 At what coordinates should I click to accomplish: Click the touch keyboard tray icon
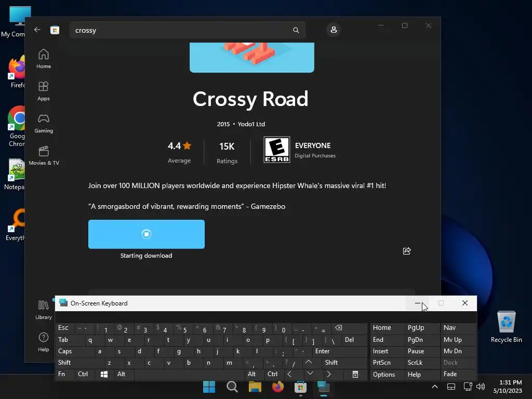pyautogui.click(x=451, y=387)
